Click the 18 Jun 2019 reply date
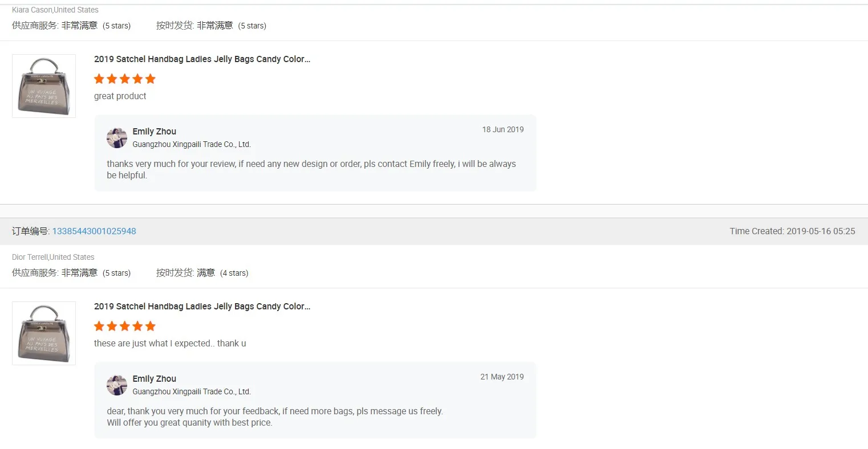This screenshot has height=449, width=868. [x=503, y=129]
